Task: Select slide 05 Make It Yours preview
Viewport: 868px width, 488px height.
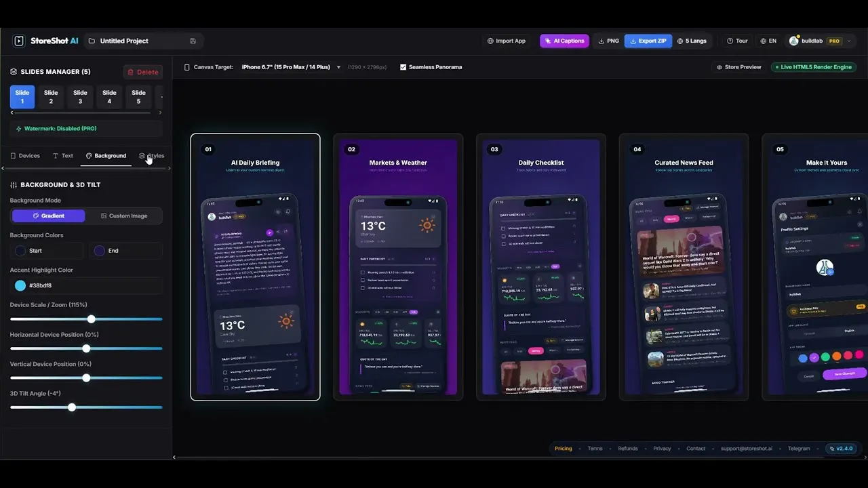Action: tap(815, 267)
